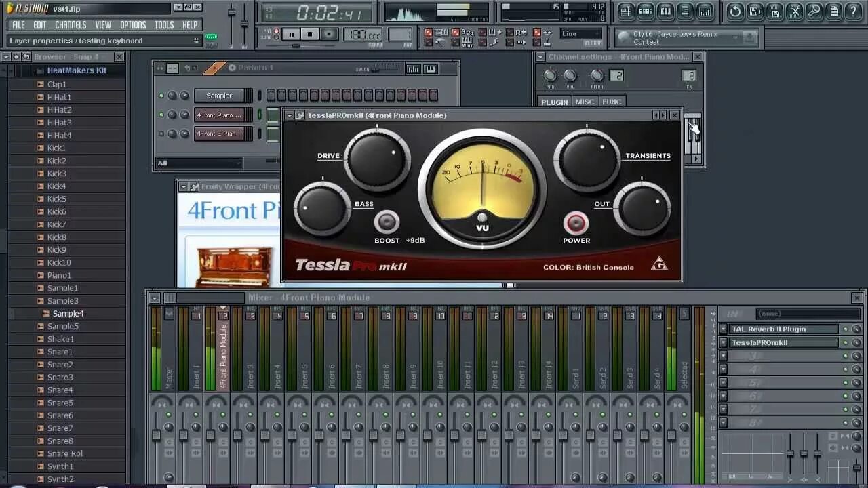Click the Stop playback button
868x488 pixels.
click(x=310, y=34)
